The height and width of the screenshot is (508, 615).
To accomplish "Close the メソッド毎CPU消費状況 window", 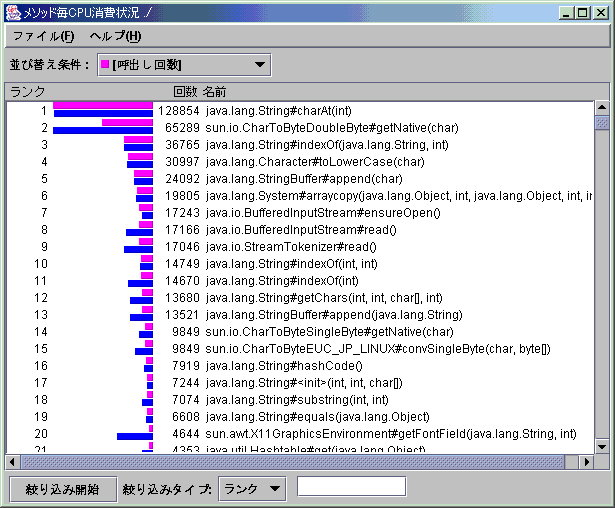I will [601, 13].
